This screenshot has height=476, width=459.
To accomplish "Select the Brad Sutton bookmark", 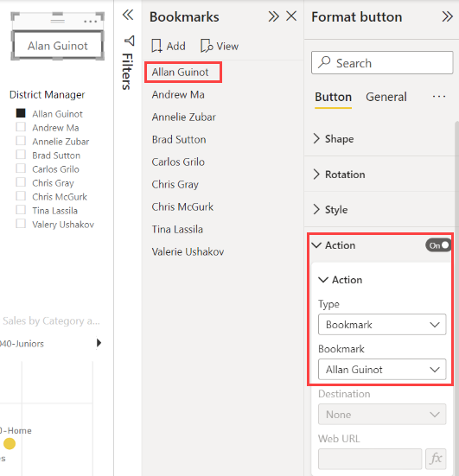I will pos(179,140).
